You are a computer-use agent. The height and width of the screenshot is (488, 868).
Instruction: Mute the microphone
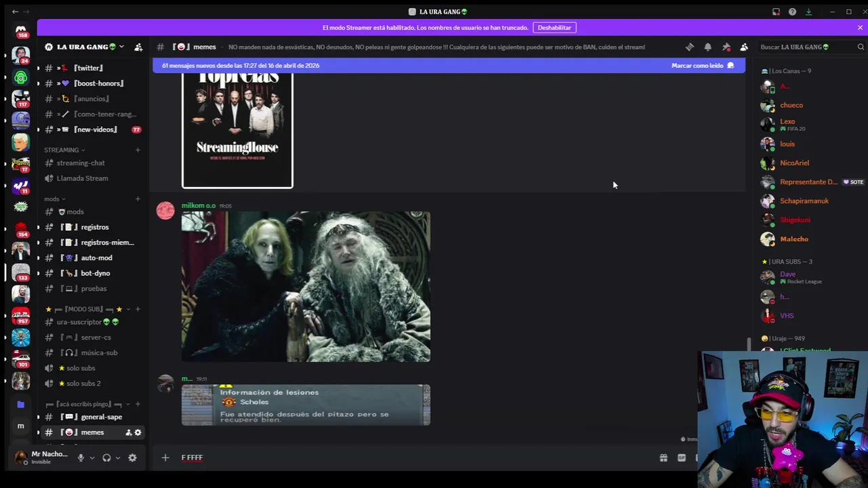81,457
